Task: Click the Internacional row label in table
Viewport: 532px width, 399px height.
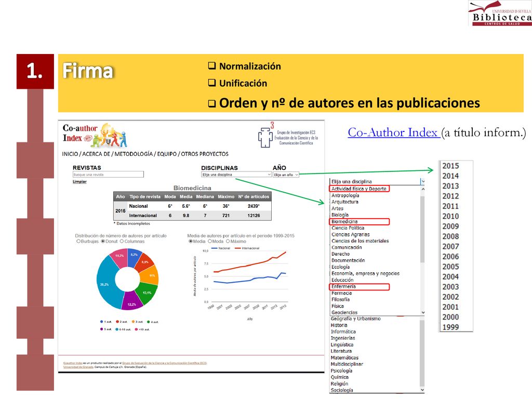Action: [x=143, y=216]
